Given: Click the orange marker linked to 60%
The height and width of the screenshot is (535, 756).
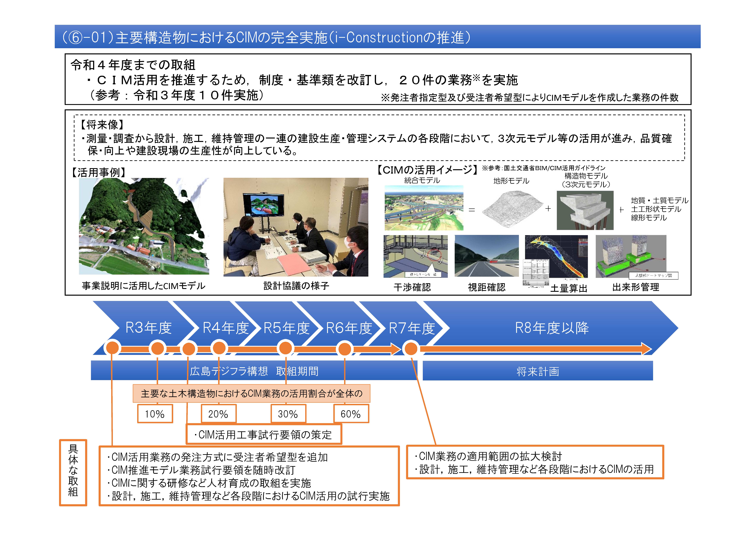Looking at the screenshot, I should coord(345,349).
